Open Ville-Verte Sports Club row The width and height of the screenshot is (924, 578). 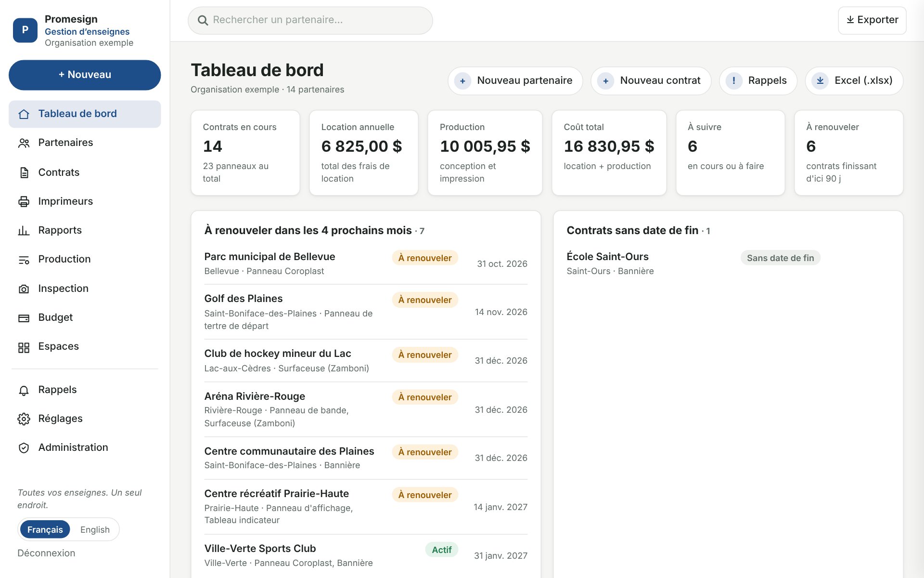(366, 555)
